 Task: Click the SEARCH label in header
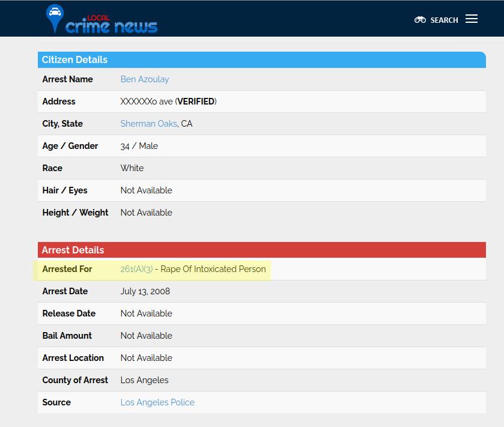444,20
